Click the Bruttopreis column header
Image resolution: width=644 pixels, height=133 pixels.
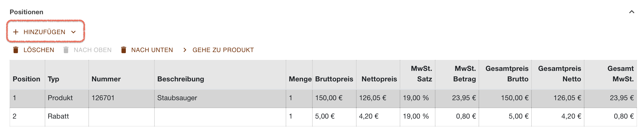coord(334,79)
